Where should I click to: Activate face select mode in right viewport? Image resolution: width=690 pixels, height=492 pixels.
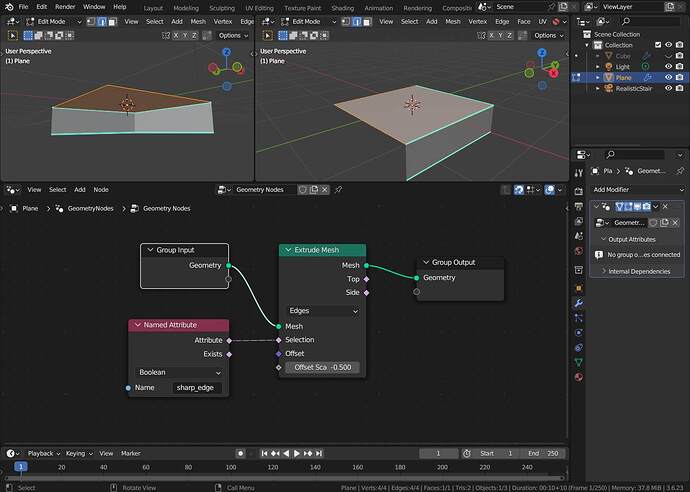[367, 22]
